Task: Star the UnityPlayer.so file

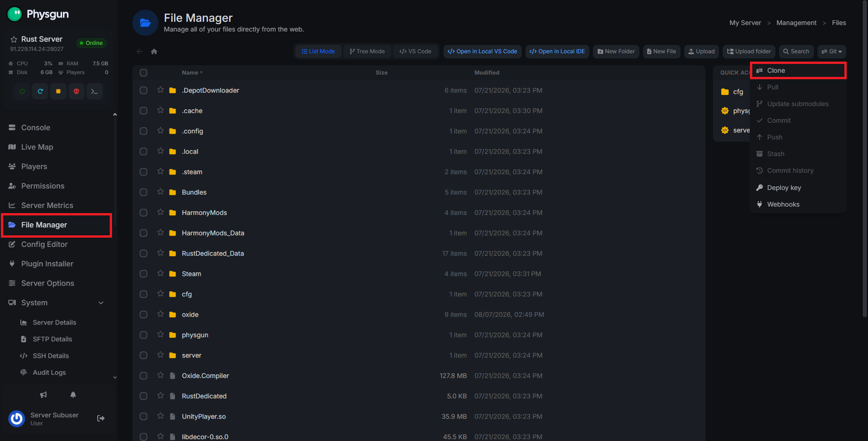Action: pos(160,416)
